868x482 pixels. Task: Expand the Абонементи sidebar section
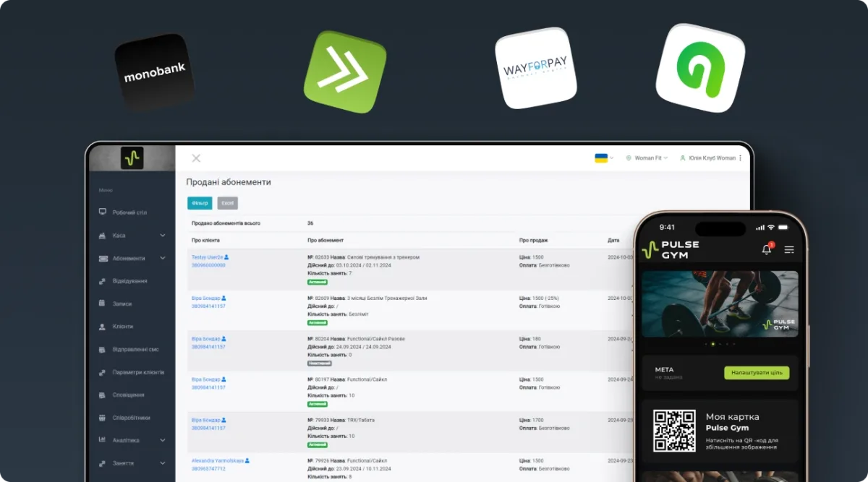(132, 258)
